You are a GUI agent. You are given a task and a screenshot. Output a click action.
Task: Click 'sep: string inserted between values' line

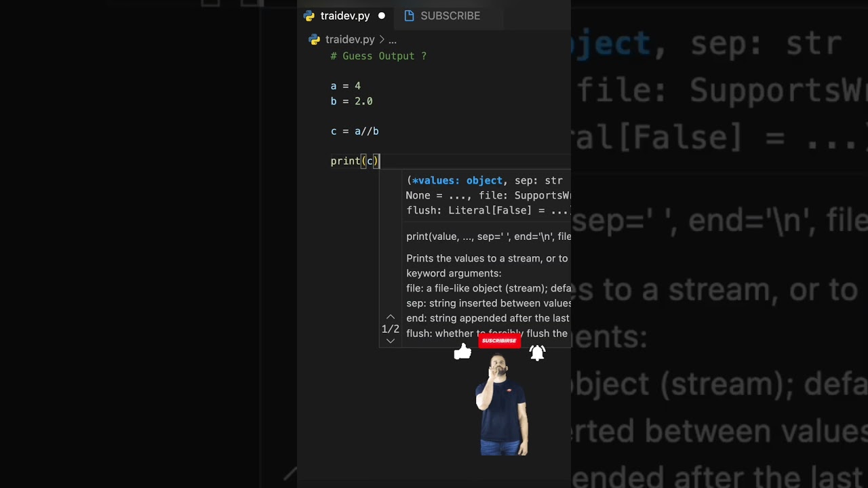[x=488, y=303]
